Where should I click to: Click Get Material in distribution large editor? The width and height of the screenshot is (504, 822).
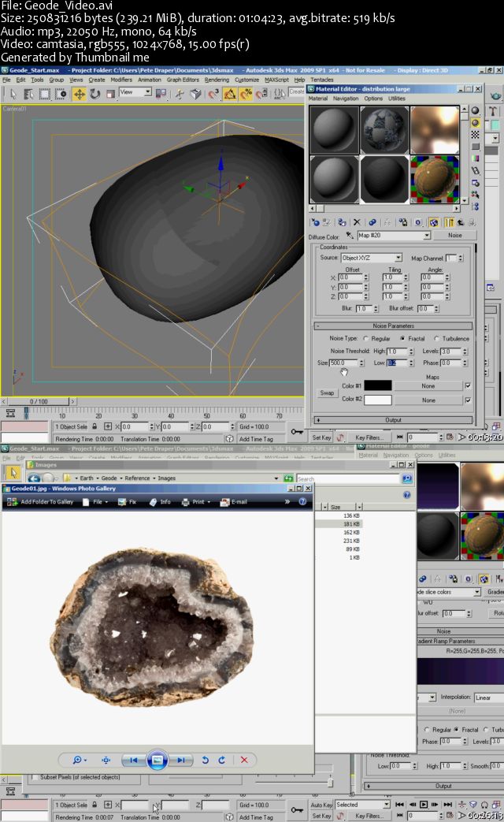pyautogui.click(x=315, y=222)
